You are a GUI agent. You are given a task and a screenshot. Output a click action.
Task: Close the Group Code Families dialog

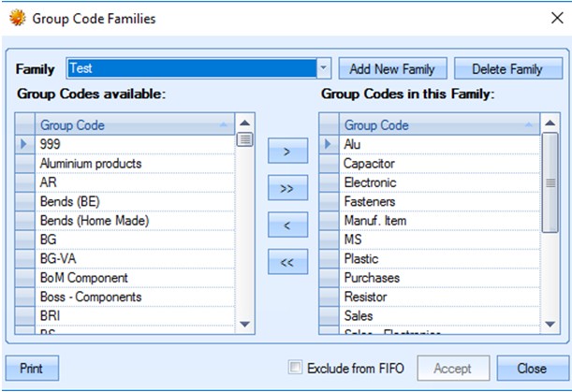(533, 368)
